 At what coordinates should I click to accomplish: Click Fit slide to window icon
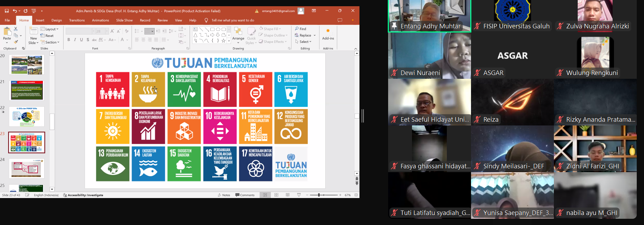pos(356,195)
